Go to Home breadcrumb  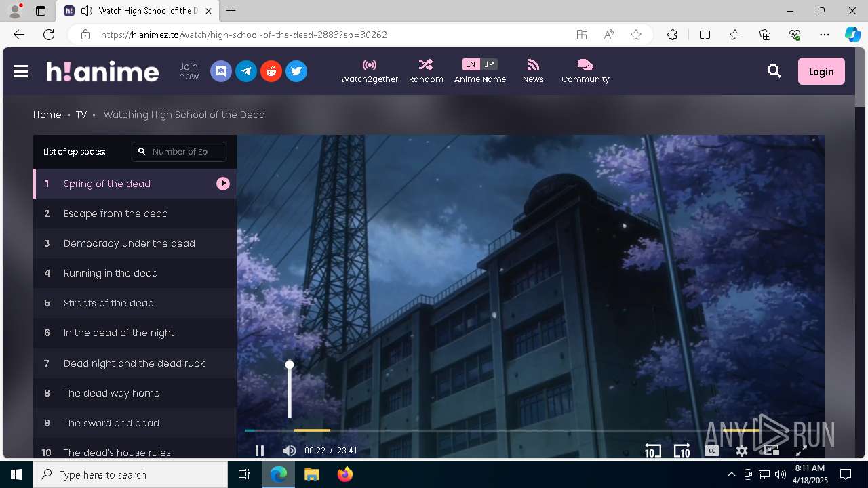[x=47, y=115]
